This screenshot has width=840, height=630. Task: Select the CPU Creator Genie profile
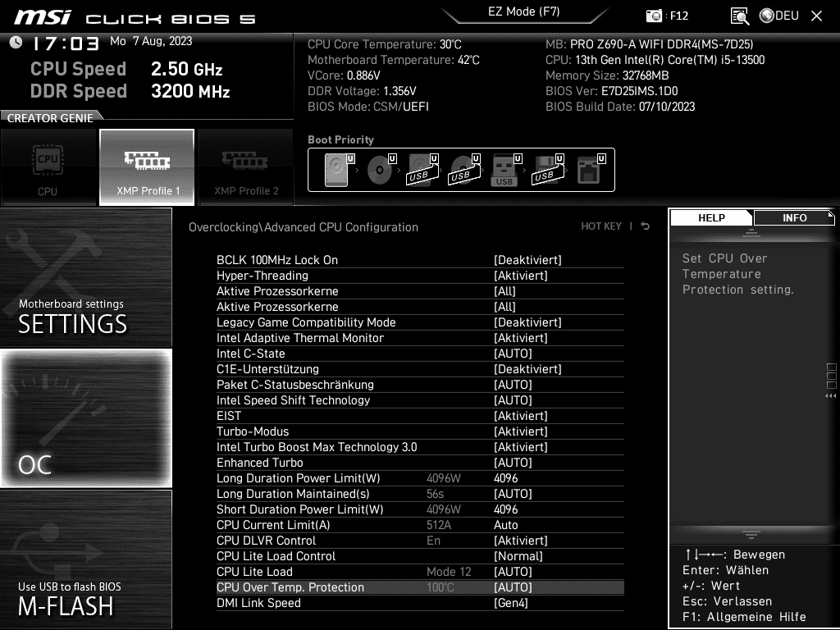[48, 167]
